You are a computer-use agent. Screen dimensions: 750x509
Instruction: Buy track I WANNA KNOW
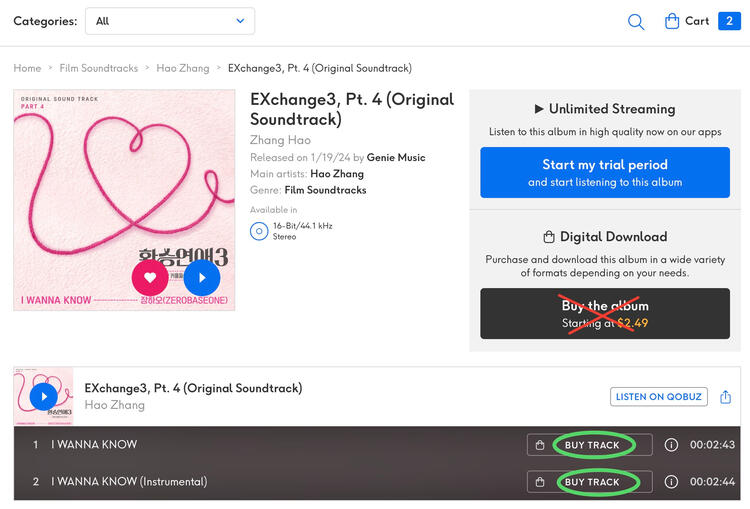592,445
